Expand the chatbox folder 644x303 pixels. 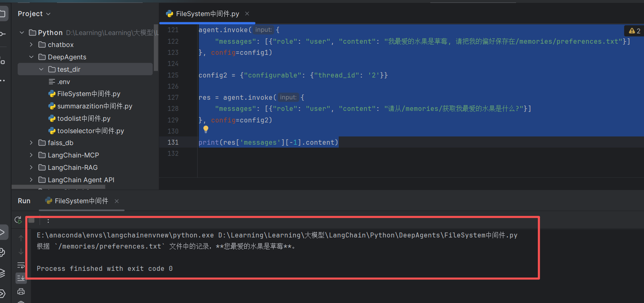coord(31,45)
